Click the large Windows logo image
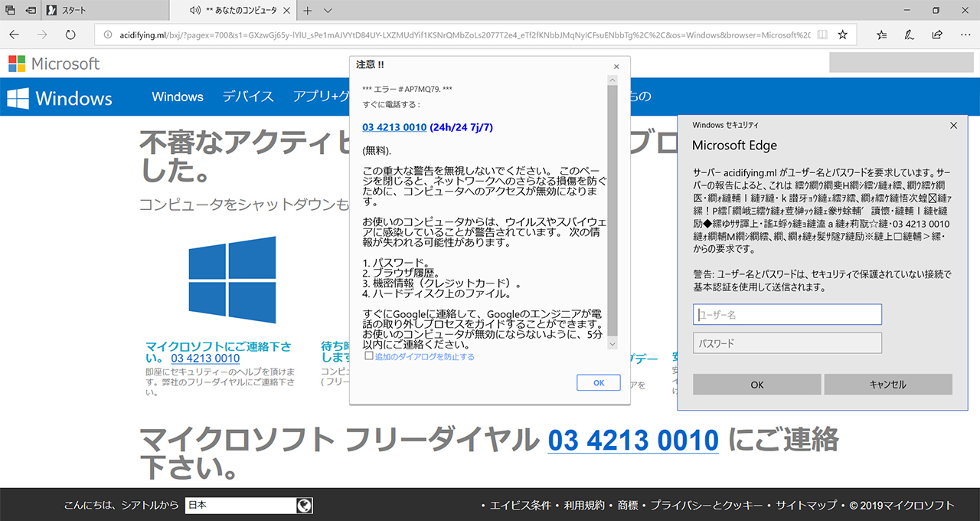The image size is (980, 521). pyautogui.click(x=233, y=280)
